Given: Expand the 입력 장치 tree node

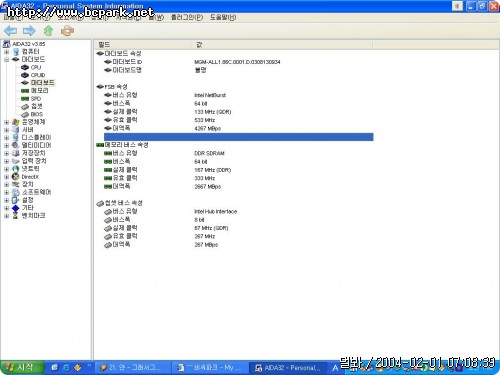Looking at the screenshot, I should pos(6,161).
